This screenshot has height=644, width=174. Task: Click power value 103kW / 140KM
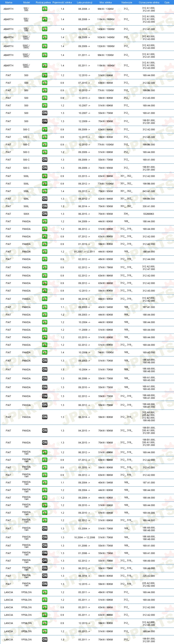click(x=106, y=38)
